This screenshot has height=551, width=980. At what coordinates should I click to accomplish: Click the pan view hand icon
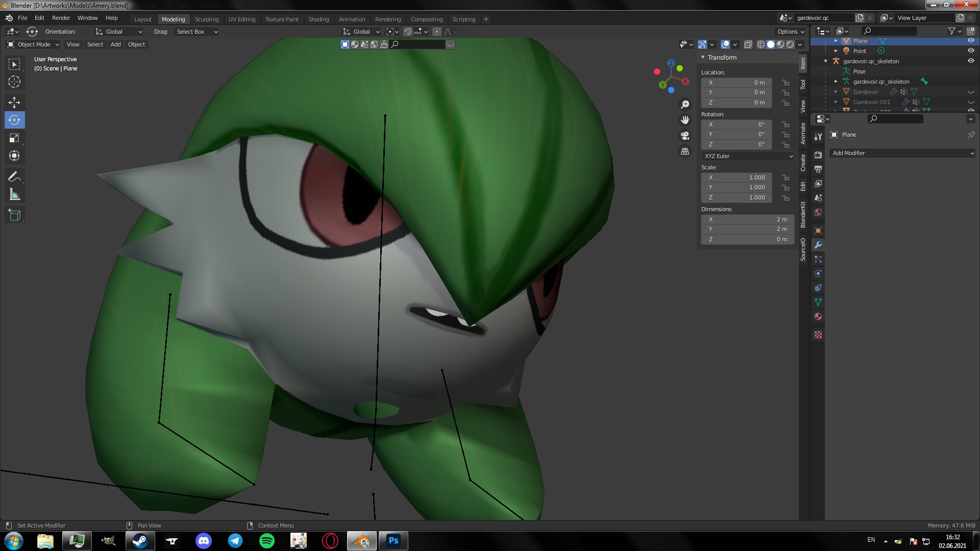[x=685, y=120]
